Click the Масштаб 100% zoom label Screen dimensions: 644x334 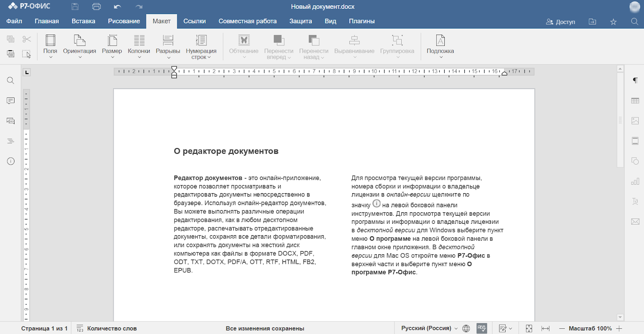[x=590, y=328]
